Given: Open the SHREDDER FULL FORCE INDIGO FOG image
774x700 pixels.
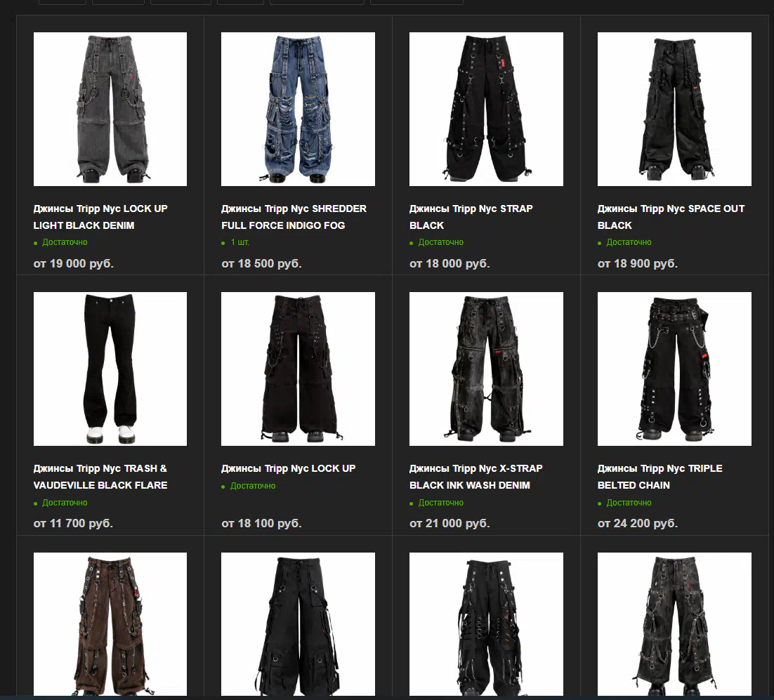Looking at the screenshot, I should 298,109.
